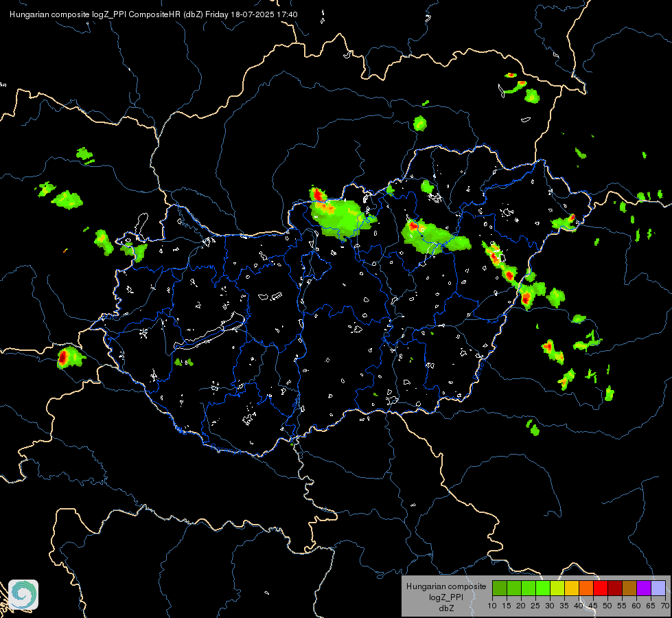672x618 pixels.
Task: Click the legend label "logZ_PPI"
Action: [x=446, y=597]
